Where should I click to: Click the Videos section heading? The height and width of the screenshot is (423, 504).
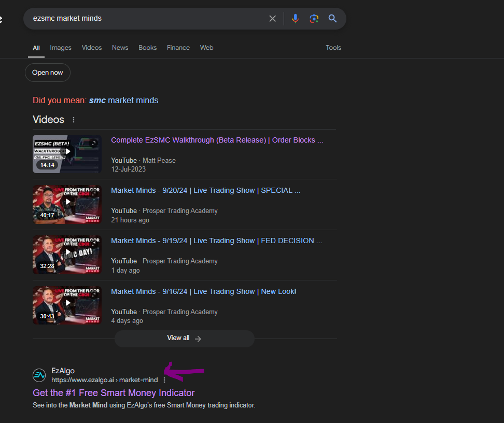(49, 120)
